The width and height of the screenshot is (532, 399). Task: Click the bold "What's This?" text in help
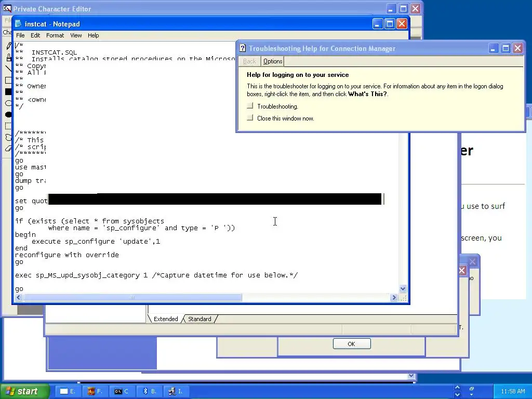coord(367,94)
